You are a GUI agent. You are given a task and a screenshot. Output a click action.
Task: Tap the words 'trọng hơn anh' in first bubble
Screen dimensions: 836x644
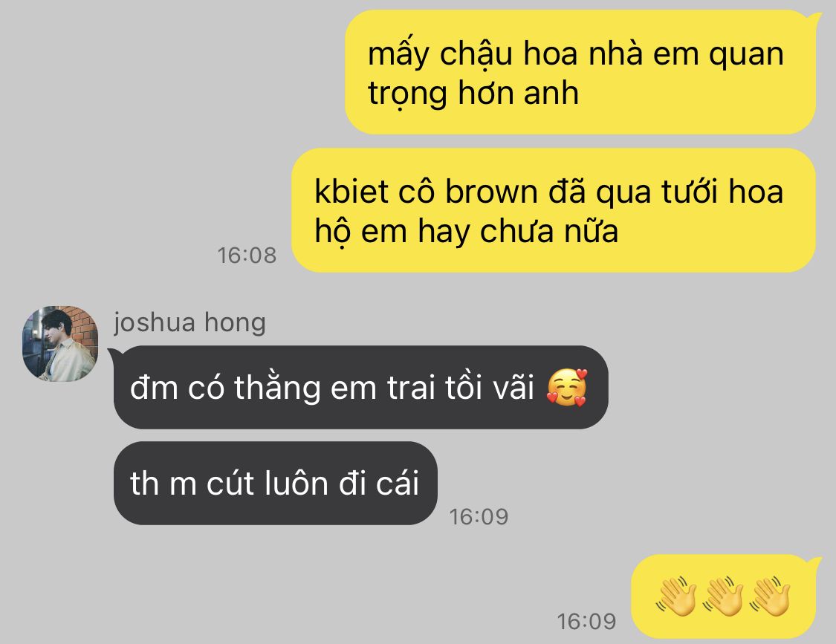(473, 94)
